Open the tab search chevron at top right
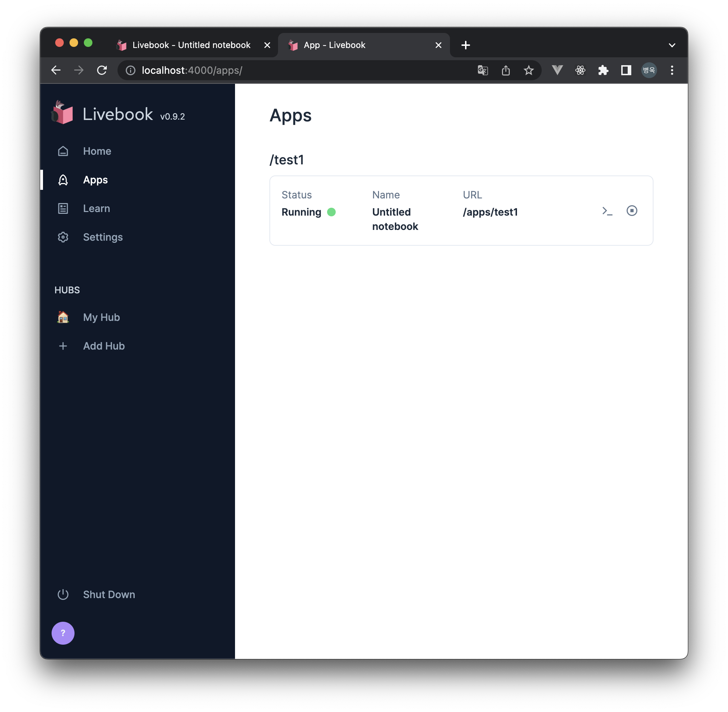728x712 pixels. tap(672, 45)
